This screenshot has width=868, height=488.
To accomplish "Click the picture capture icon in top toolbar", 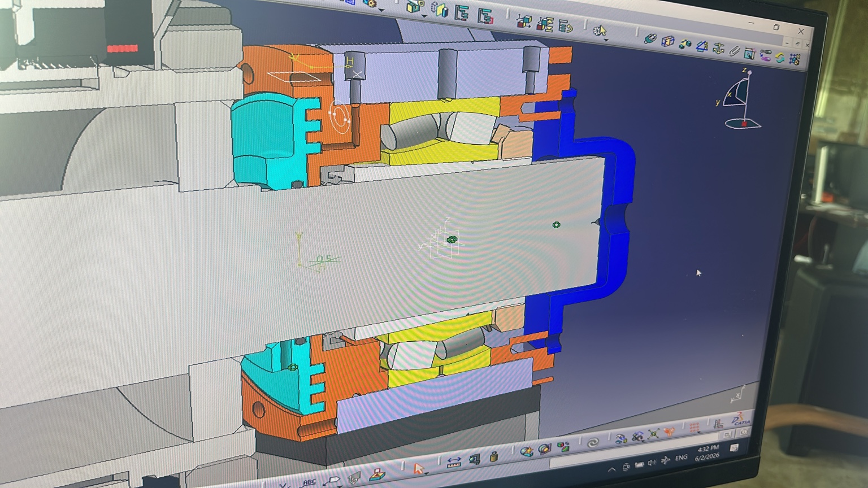I will (749, 54).
